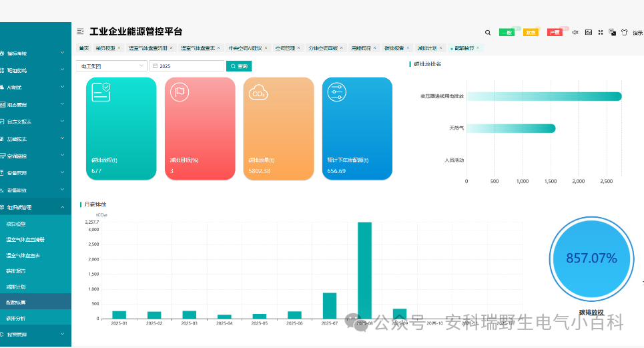This screenshot has width=644, height=348.
Task: Expand the 自定义报表 sidebar menu
Action: [x=36, y=122]
